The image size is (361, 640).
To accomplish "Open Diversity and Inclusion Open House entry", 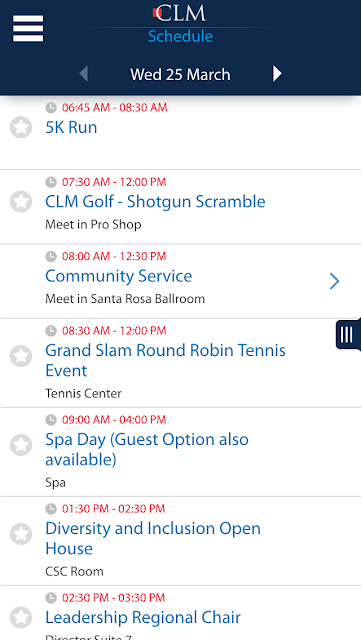I will [180, 541].
